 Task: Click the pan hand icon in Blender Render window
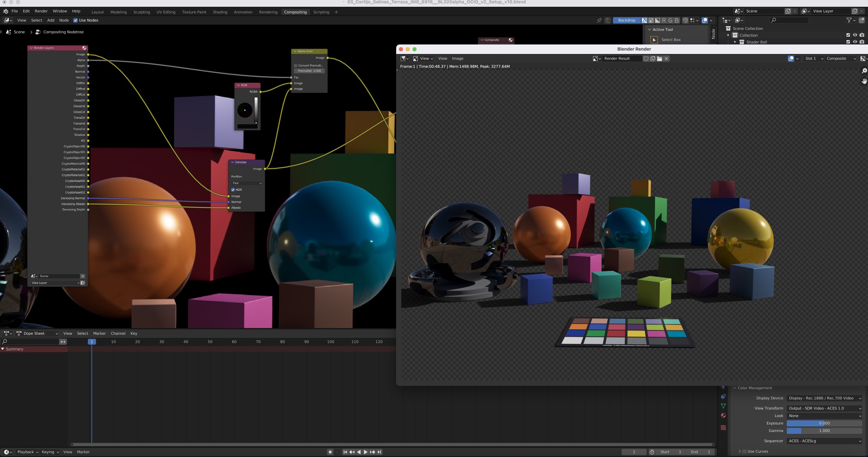tap(864, 81)
